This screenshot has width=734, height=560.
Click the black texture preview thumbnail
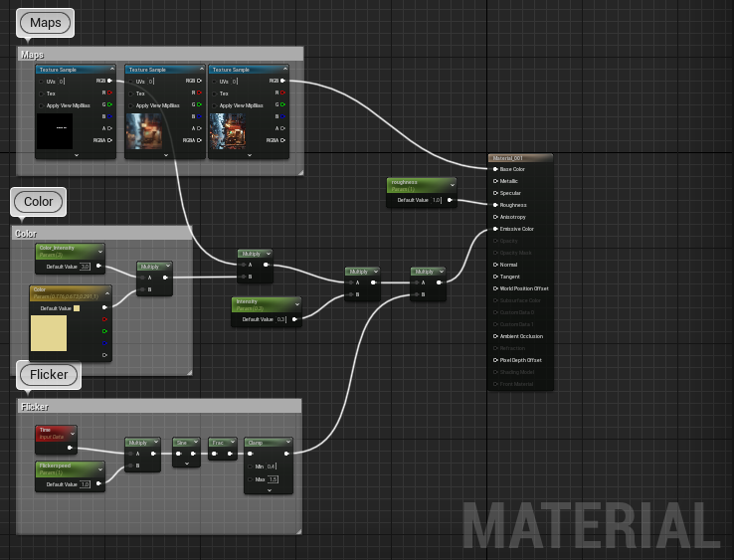point(55,131)
